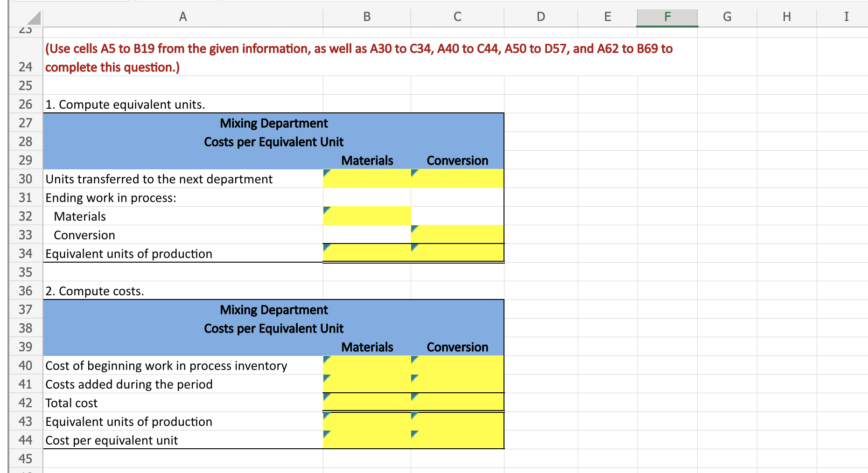Click the flag indicator in Materials cell of row 30
This screenshot has height=473, width=868.
coord(327,173)
